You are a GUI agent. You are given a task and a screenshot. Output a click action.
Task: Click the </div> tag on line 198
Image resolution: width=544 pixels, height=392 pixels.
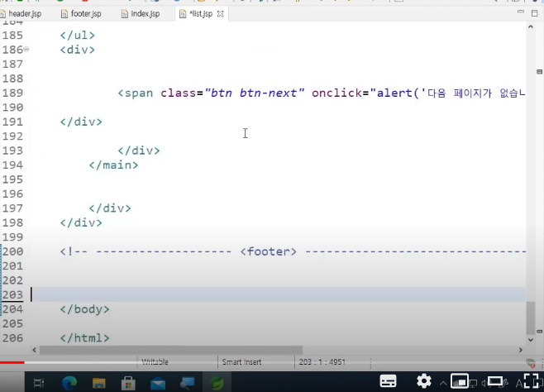coord(81,222)
